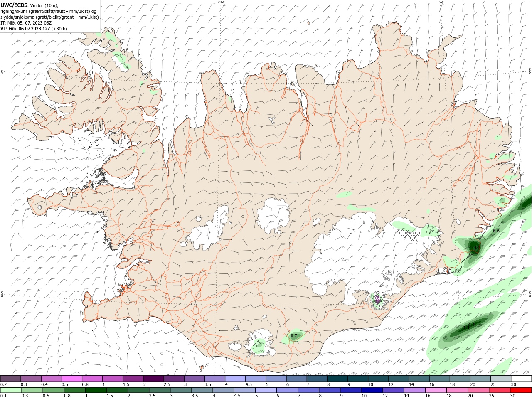Select the magenta 0.8 swatch in snow legend
Viewport: 532px width, 399px height.
[x=92, y=378]
